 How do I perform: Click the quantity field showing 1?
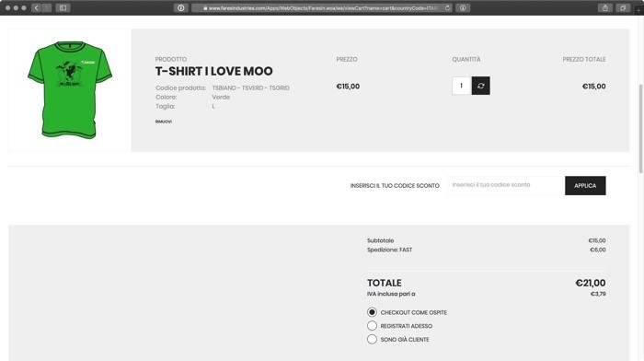pyautogui.click(x=462, y=86)
